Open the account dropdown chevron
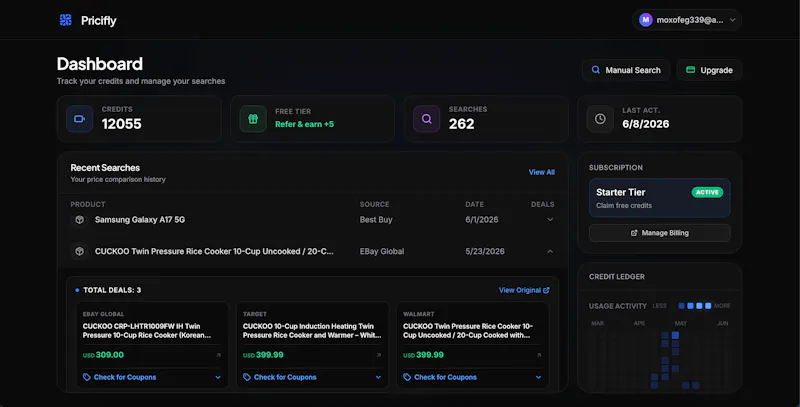Screen dimensions: 800x407 pos(733,20)
